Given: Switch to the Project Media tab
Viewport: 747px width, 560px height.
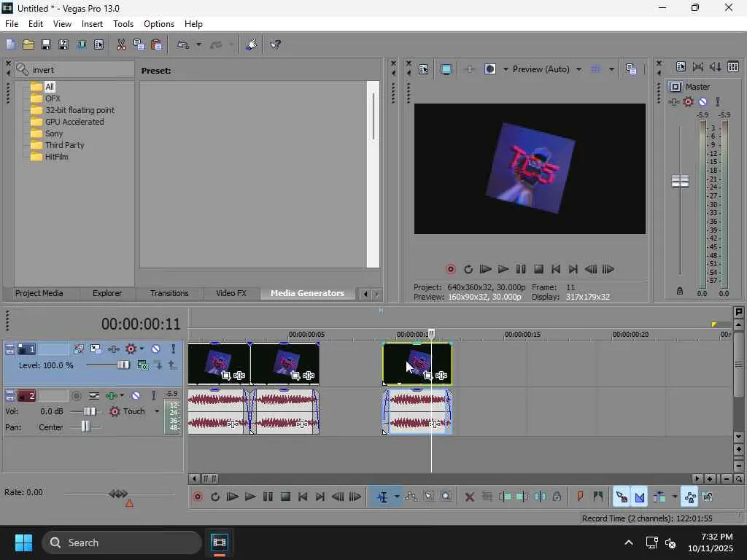Looking at the screenshot, I should [x=39, y=293].
